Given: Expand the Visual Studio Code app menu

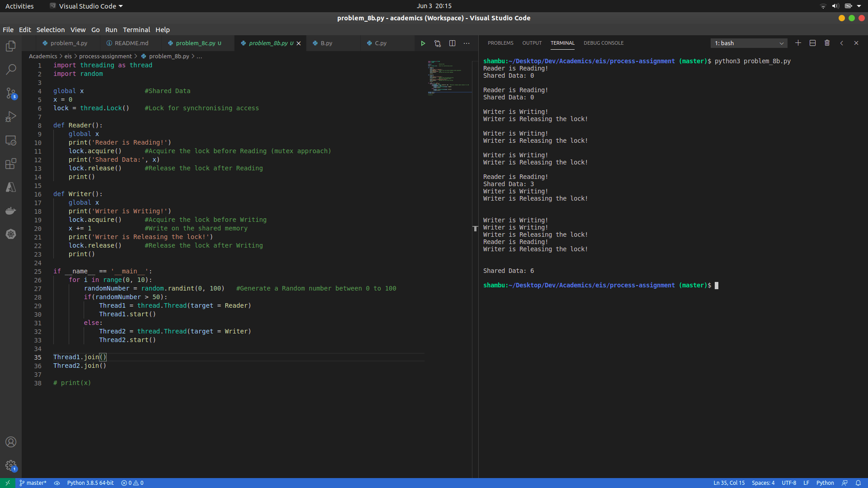Looking at the screenshot, I should coord(86,6).
